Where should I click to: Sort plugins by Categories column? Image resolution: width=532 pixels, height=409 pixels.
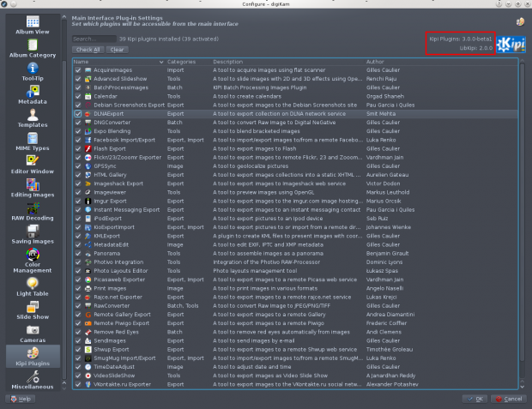181,62
